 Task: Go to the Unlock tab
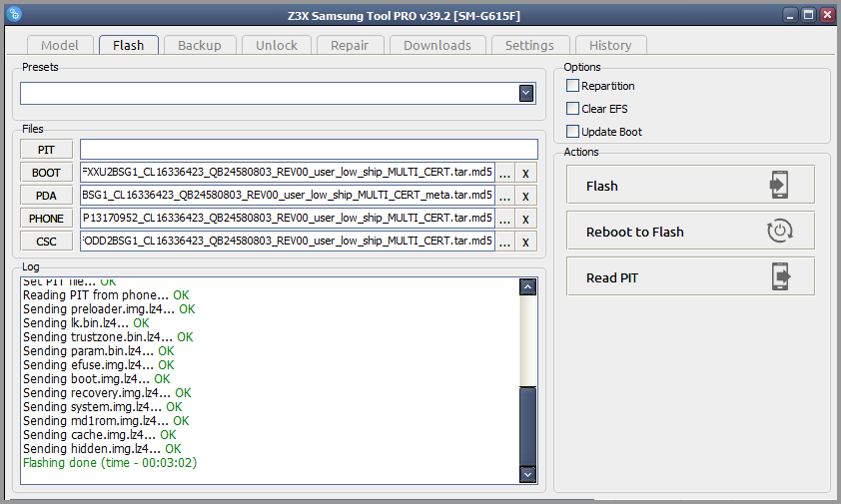coord(277,45)
